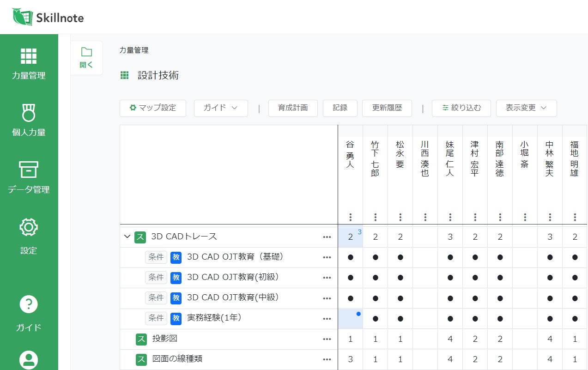Screen dimensions: 588x370
Task: Open three-dot menu for 投影図 row
Action: click(x=327, y=339)
